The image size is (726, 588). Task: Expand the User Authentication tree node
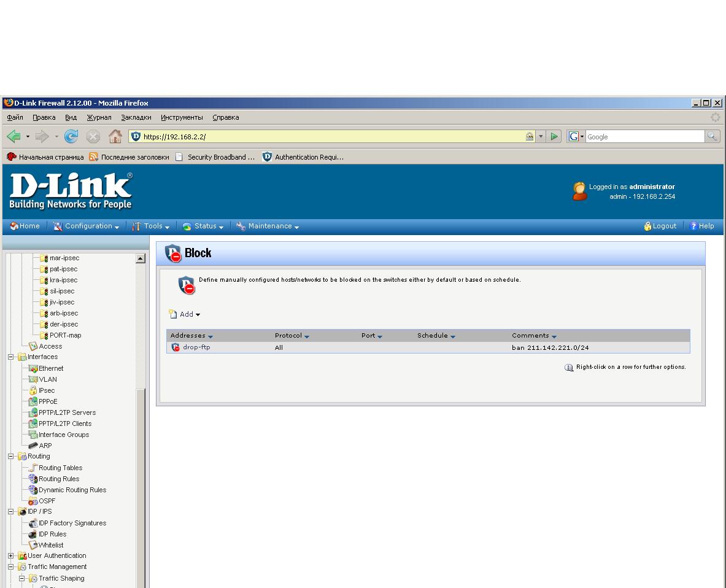(x=10, y=555)
